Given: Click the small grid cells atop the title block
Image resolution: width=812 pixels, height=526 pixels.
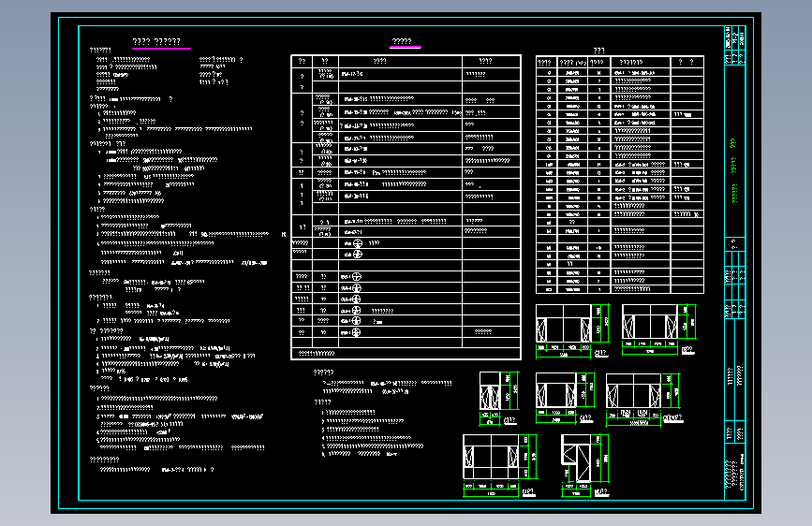Looking at the screenshot, I should (x=735, y=46).
